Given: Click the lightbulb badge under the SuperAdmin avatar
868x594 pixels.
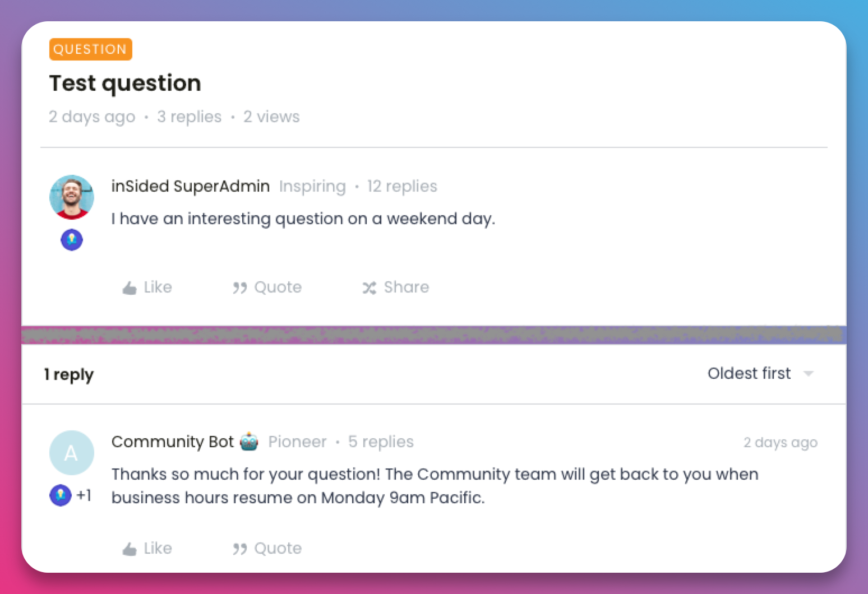Looking at the screenshot, I should (72, 240).
